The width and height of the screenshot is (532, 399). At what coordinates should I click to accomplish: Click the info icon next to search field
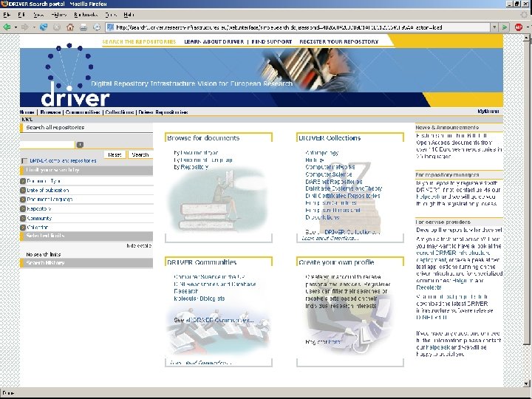point(80,145)
